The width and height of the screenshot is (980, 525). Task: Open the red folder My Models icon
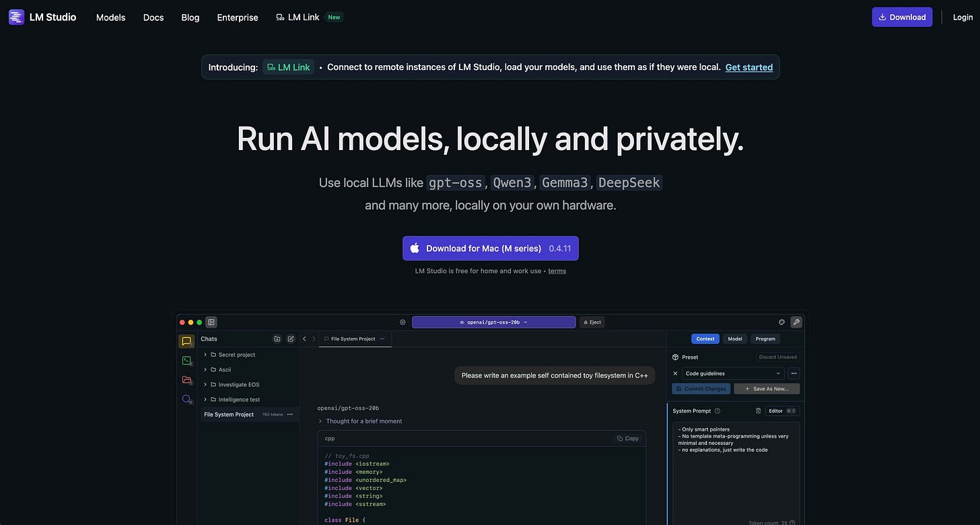point(186,380)
